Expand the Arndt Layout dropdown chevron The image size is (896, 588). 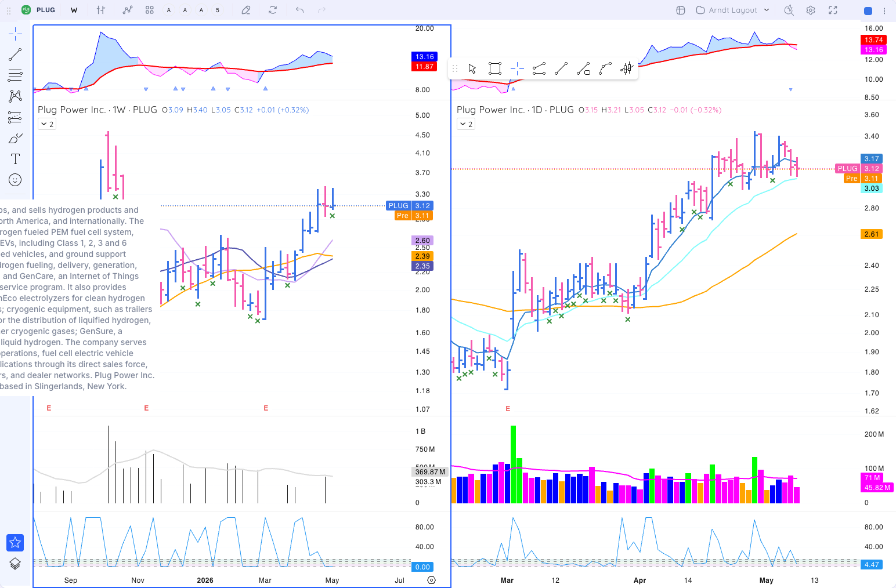tap(767, 10)
